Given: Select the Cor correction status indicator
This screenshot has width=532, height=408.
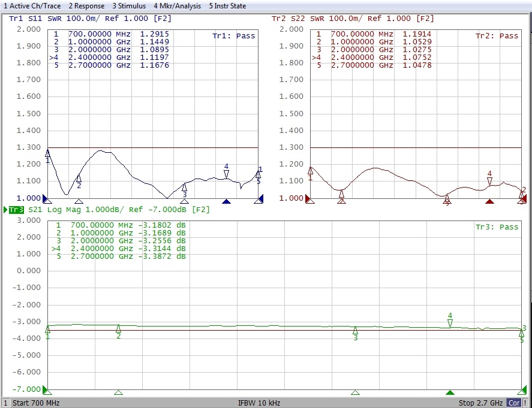Looking at the screenshot, I should point(513,403).
